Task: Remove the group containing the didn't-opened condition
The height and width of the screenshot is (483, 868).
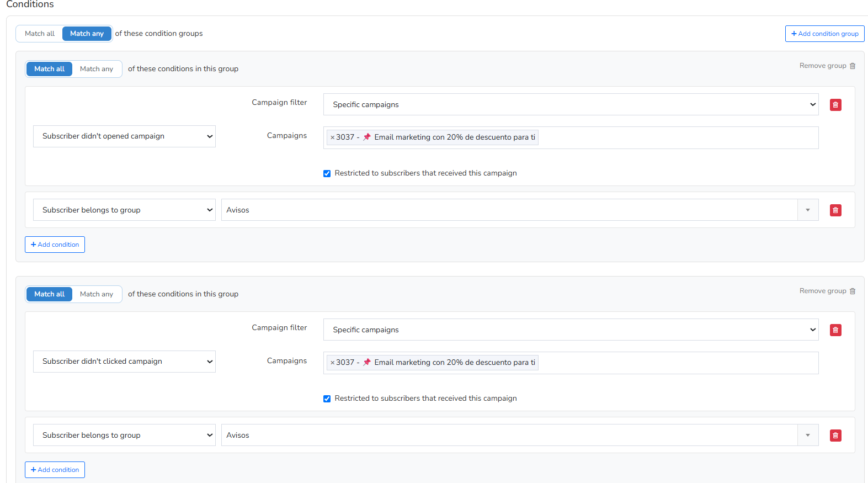Action: pyautogui.click(x=827, y=66)
